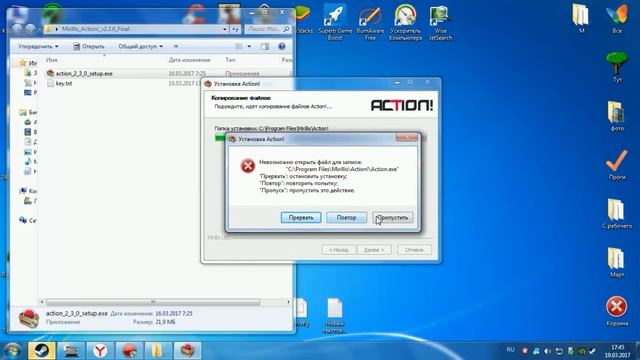Open Корзина recycle bin icon
The width and height of the screenshot is (640, 360).
pyautogui.click(x=616, y=311)
